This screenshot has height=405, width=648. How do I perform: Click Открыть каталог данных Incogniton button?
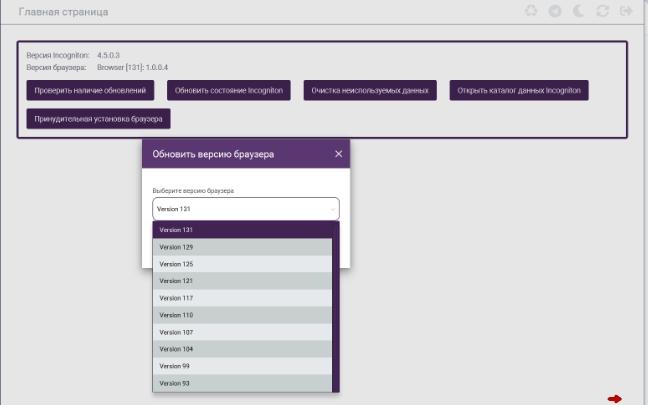pos(519,90)
